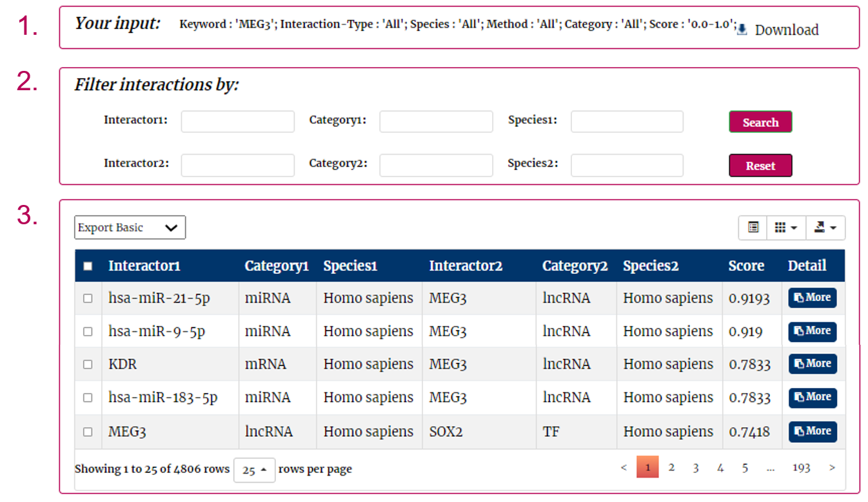Toggle the table card view icon
This screenshot has width=868, height=502.
coord(753,227)
